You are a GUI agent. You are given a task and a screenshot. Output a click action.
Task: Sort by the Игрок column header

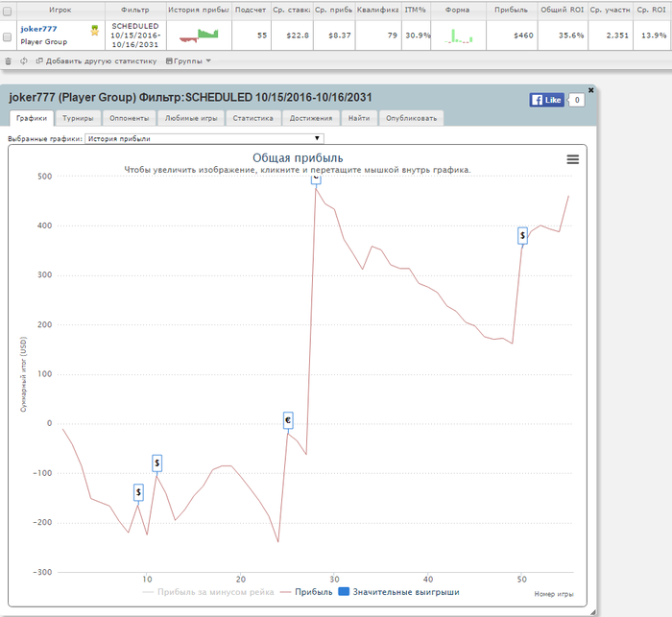(x=60, y=10)
